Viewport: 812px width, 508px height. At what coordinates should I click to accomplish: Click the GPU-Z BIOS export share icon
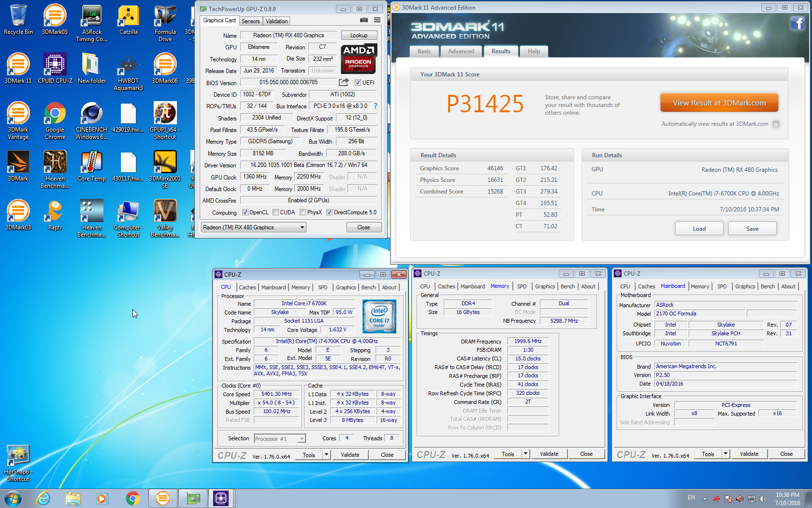pyautogui.click(x=344, y=82)
